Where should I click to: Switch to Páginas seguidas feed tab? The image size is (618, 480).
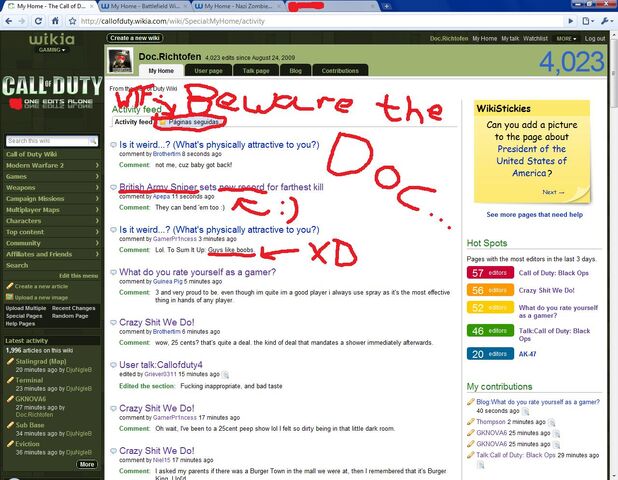tap(190, 122)
